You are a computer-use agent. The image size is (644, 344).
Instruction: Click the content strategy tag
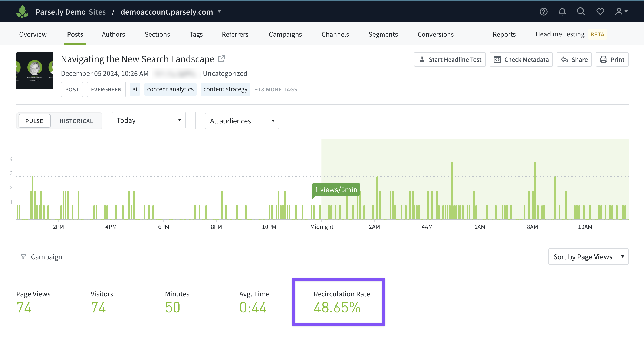click(225, 89)
